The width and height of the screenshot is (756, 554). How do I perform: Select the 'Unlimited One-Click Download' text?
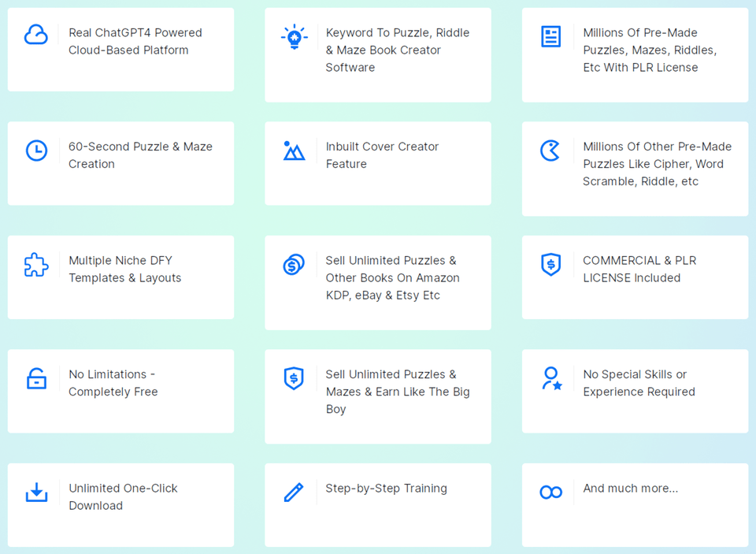[123, 496]
